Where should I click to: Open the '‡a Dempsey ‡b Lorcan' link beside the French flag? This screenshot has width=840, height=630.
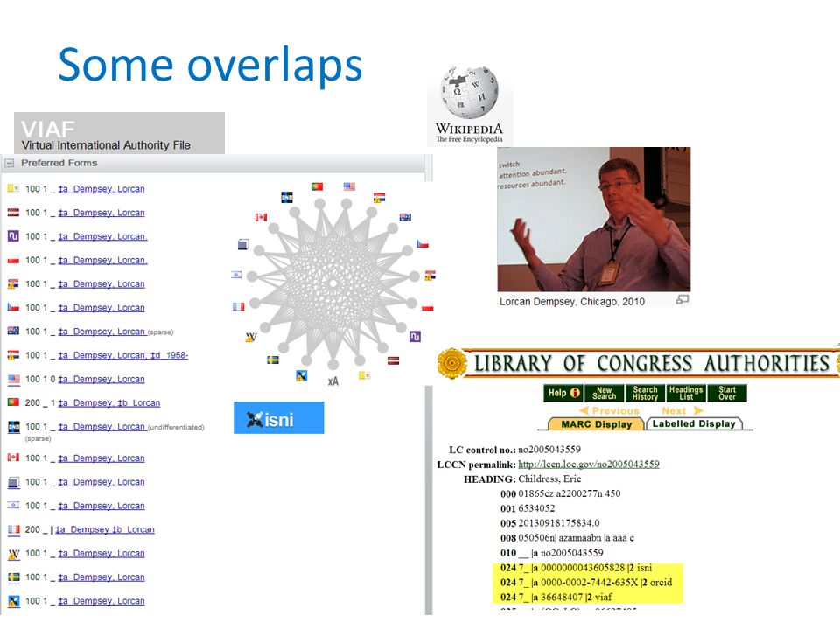[105, 529]
